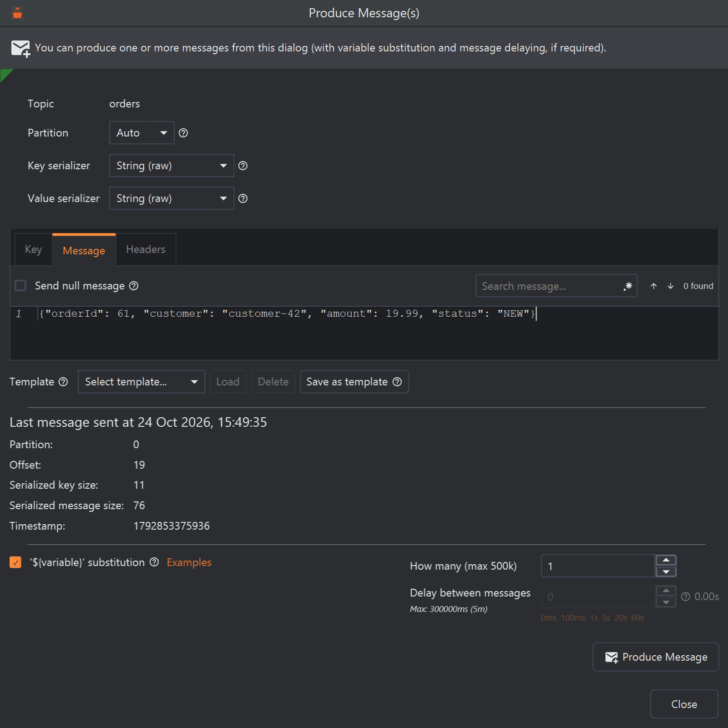
Task: Open the Partition Auto dropdown
Action: tap(142, 133)
